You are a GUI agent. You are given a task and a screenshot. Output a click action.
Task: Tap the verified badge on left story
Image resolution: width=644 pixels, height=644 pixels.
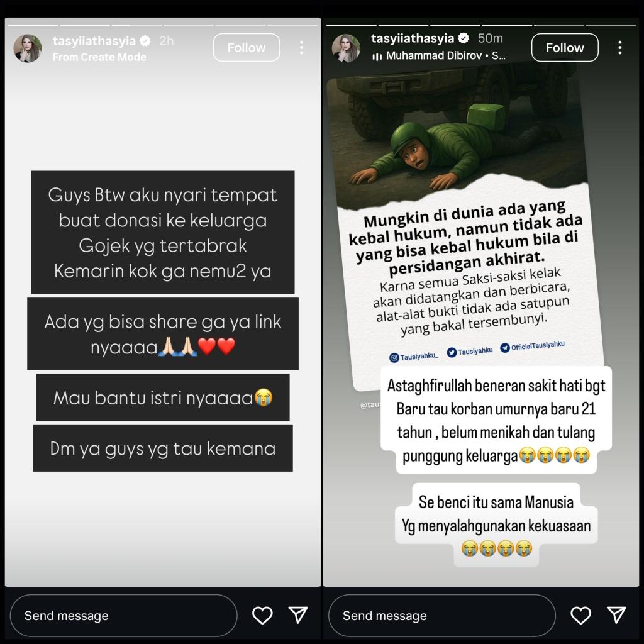(x=145, y=41)
